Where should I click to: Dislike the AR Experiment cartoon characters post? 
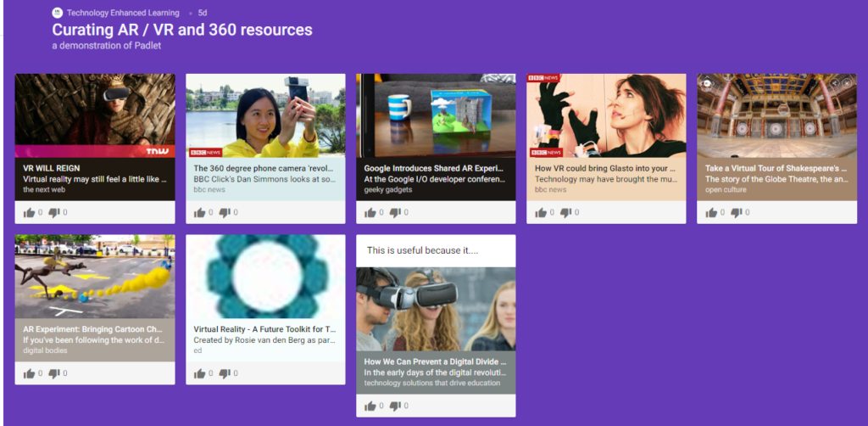click(x=54, y=373)
